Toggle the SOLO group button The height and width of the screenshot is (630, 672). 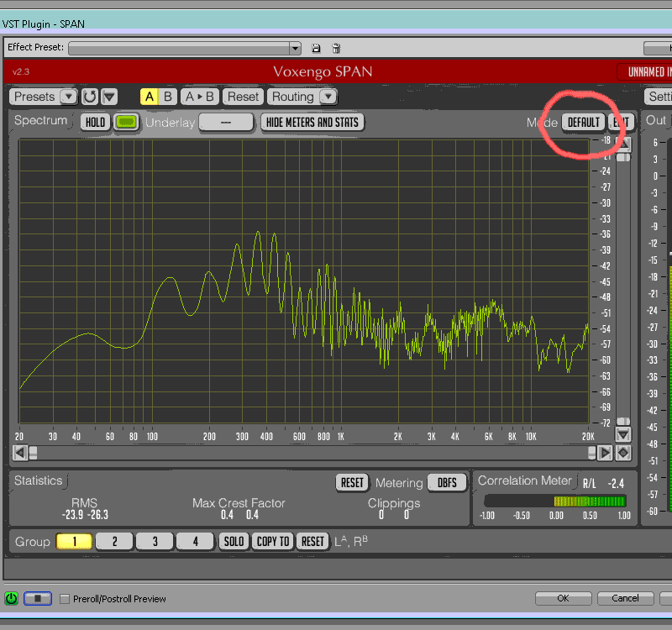coord(234,542)
